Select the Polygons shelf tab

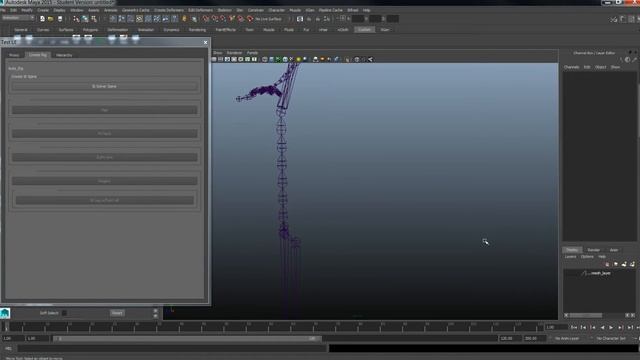91,30
